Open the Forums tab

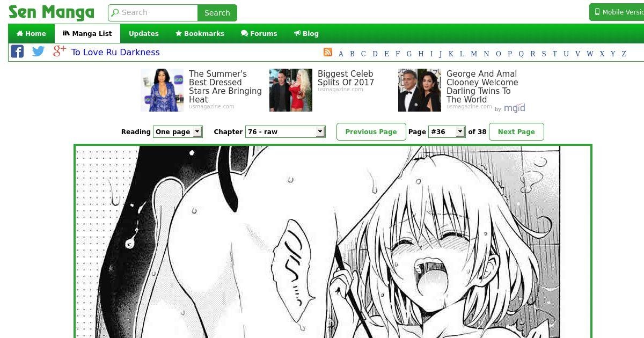[259, 33]
